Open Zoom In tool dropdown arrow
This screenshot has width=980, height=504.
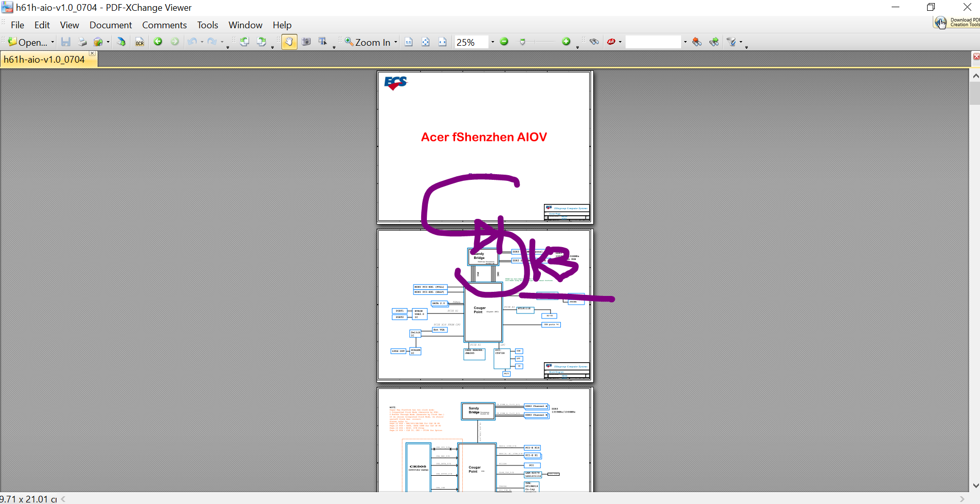[x=395, y=42]
